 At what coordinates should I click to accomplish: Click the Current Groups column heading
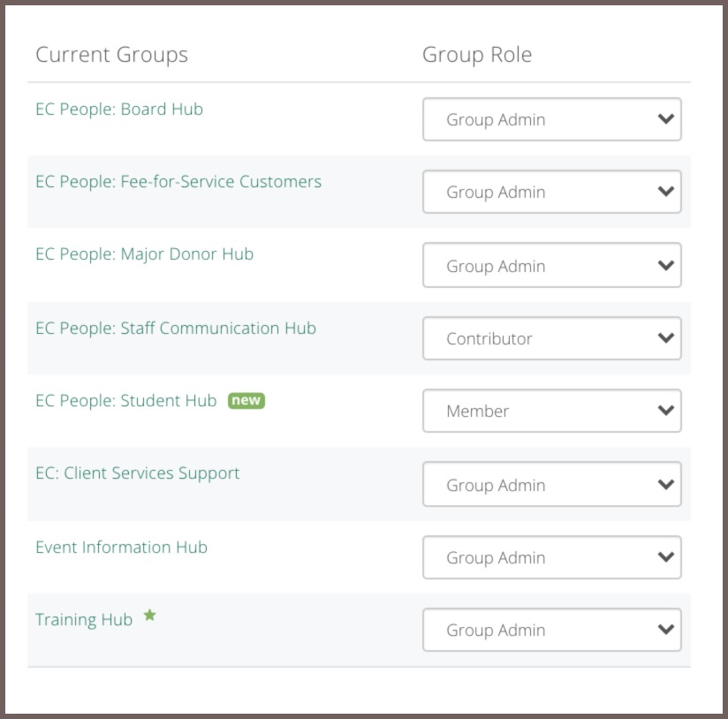(x=112, y=55)
